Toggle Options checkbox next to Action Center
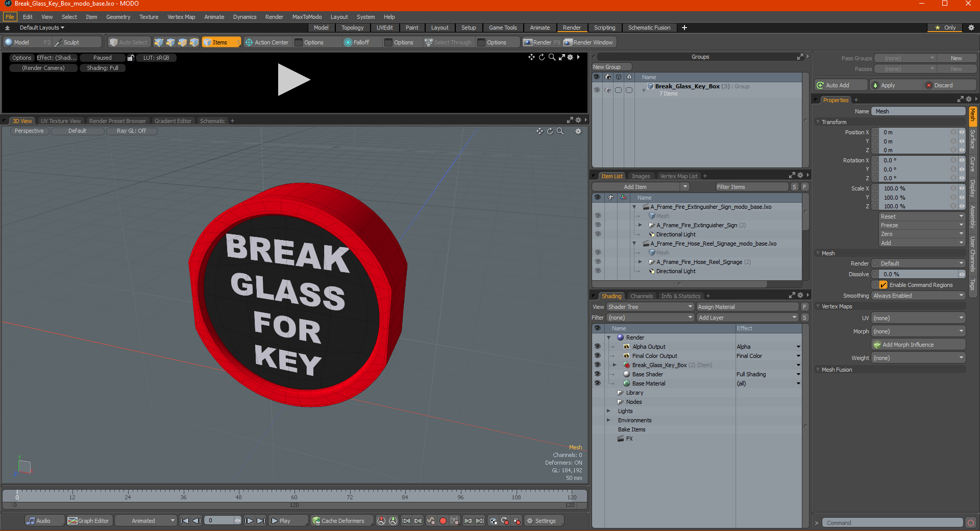Screen dimensions: 980x531 pyautogui.click(x=299, y=42)
